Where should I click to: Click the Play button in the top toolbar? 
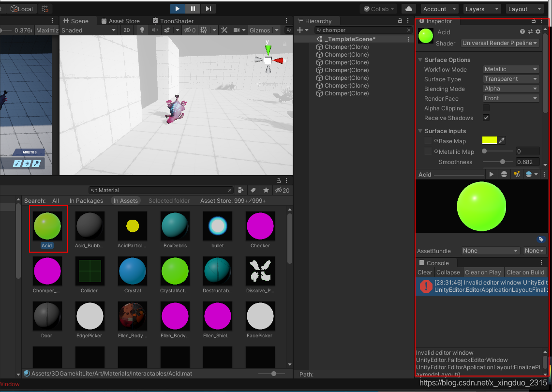click(x=178, y=8)
